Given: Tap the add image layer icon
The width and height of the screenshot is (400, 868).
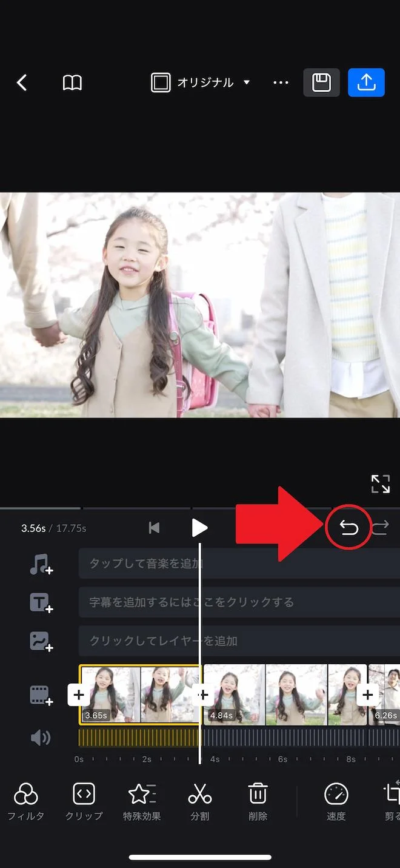Looking at the screenshot, I should tap(41, 641).
